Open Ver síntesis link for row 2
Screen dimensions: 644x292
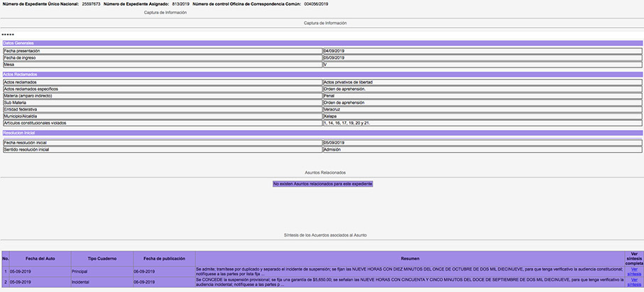[x=633, y=282]
